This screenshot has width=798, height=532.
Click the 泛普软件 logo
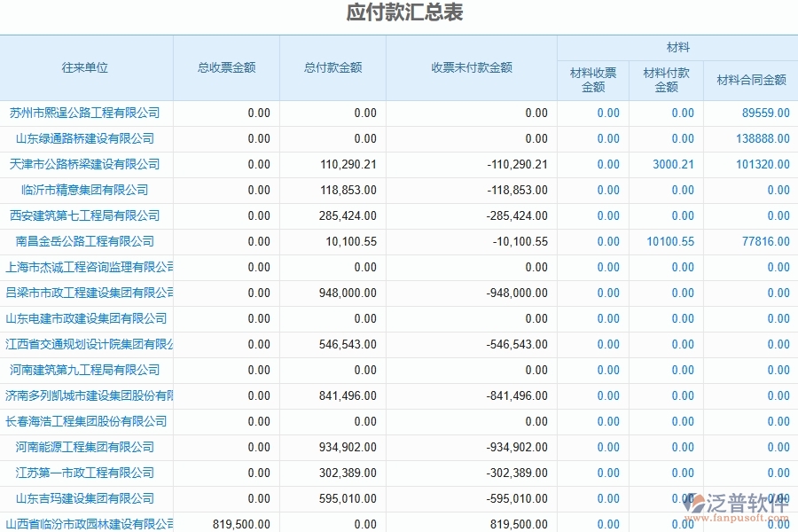click(x=727, y=499)
